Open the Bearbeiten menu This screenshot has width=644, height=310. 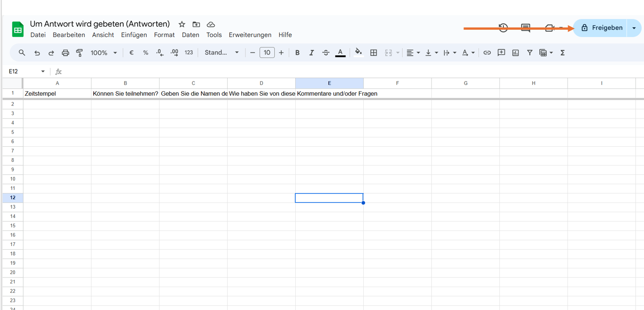tap(69, 35)
